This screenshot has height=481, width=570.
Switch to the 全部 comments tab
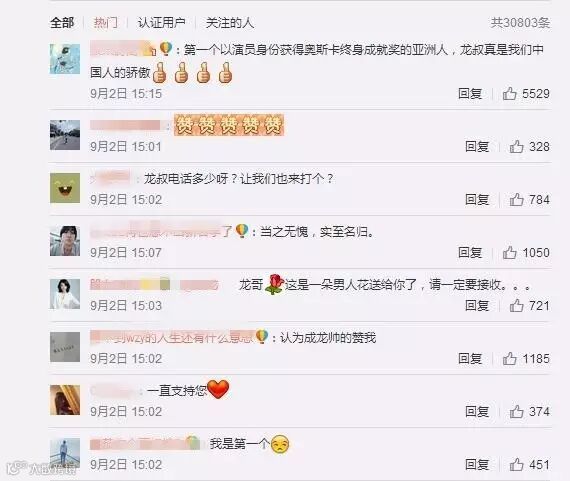(x=62, y=23)
